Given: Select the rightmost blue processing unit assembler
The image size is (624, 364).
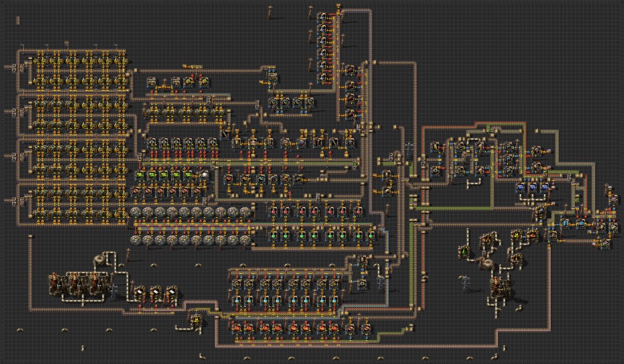Looking at the screenshot, I should coord(544,187).
